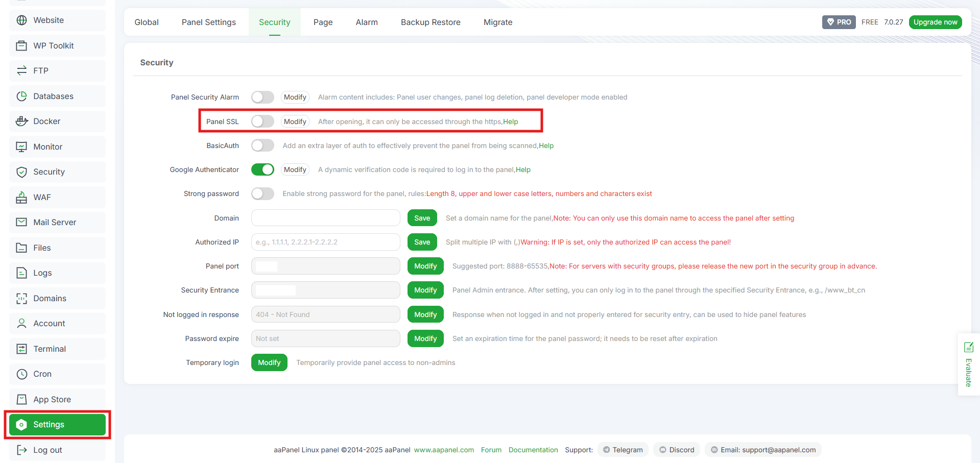Click the Domains icon in sidebar

[21, 298]
